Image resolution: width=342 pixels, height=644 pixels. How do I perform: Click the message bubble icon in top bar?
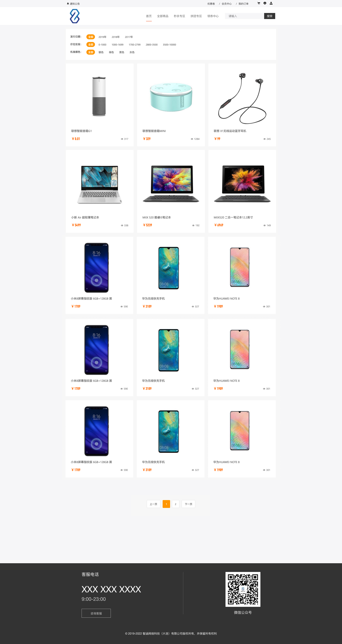265,4
